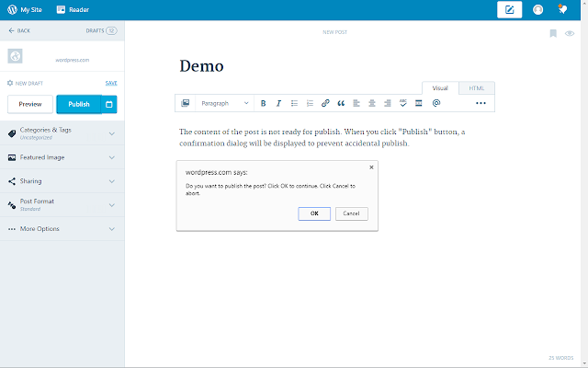Click the write new post icon

(509, 10)
